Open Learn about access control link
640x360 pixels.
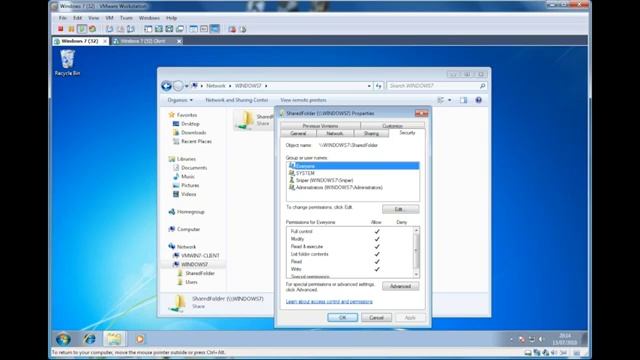point(329,302)
